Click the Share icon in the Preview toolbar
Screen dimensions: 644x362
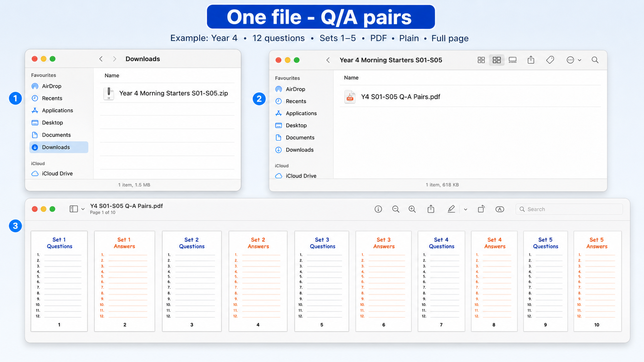tap(431, 209)
